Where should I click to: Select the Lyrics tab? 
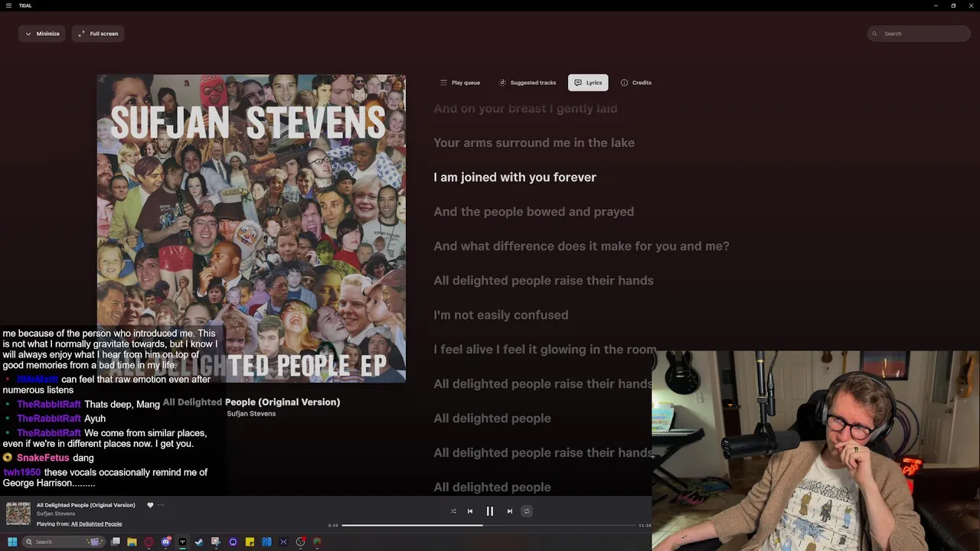588,83
